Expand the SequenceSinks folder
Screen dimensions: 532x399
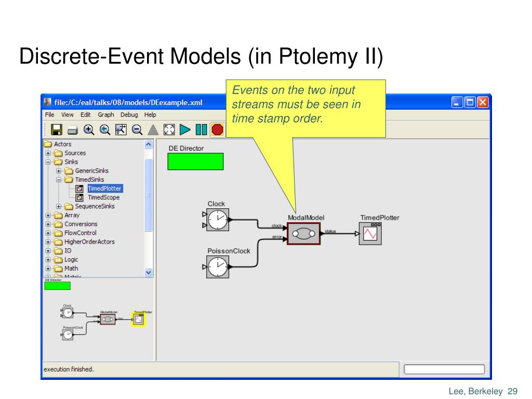click(x=59, y=206)
